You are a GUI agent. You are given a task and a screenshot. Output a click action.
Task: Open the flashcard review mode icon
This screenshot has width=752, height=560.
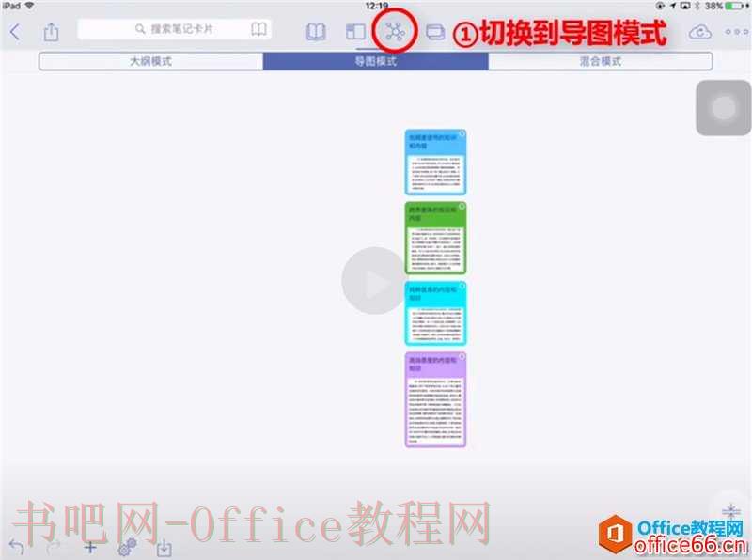click(435, 33)
